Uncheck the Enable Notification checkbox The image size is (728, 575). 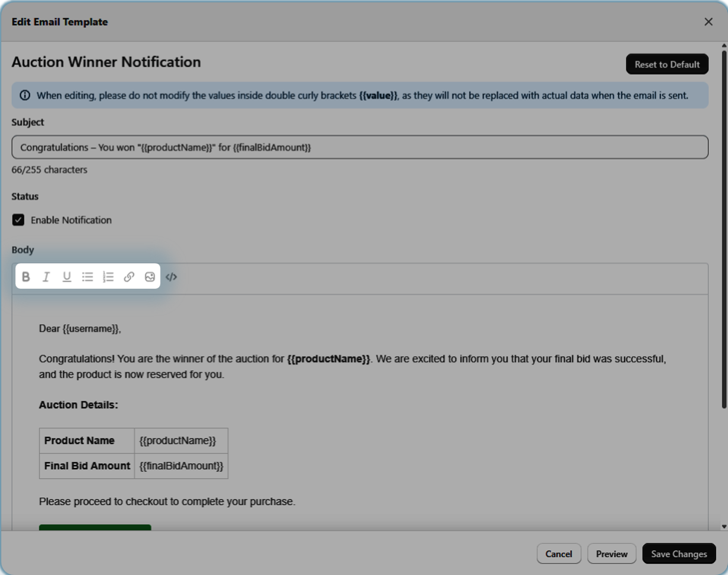click(x=18, y=220)
